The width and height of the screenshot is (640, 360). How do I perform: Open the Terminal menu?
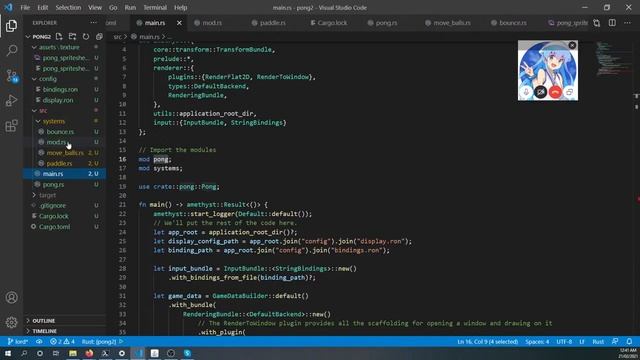click(x=155, y=8)
